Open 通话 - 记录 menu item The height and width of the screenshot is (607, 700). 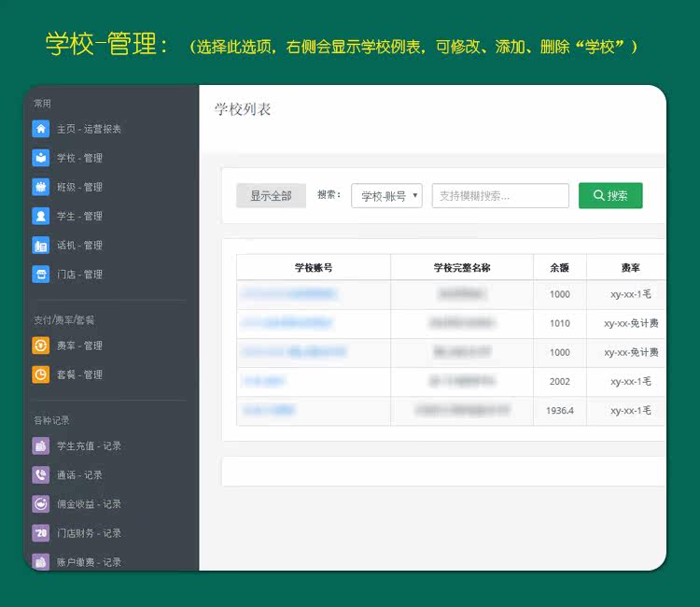point(79,475)
